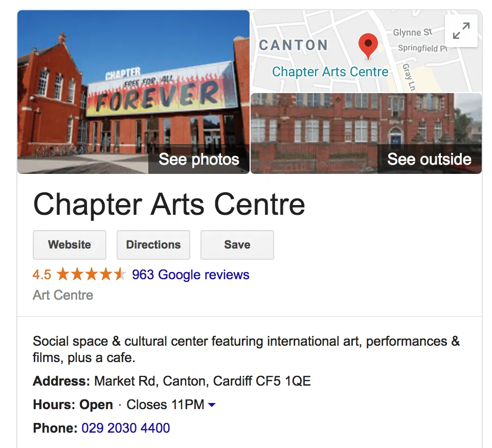Select the Chapter Arts Centre map label
This screenshot has width=492, height=448.
pyautogui.click(x=330, y=72)
